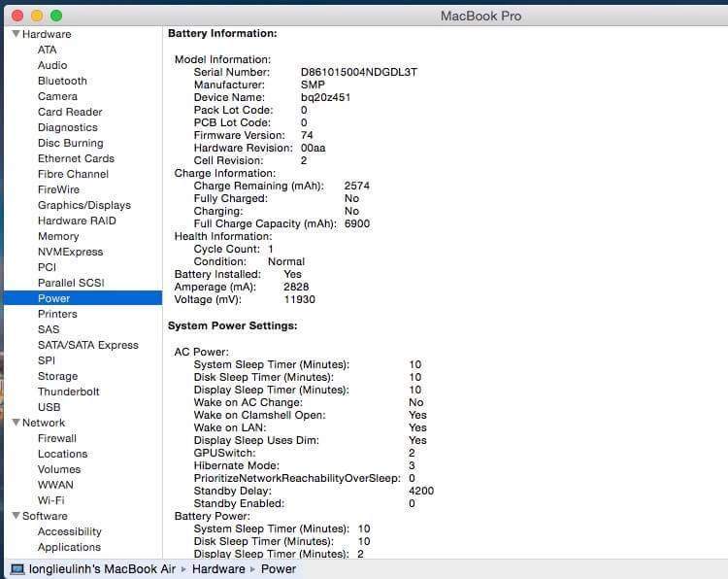Screen dimensions: 728x579
Task: Click the Amperage value 2828
Action: pyautogui.click(x=296, y=288)
